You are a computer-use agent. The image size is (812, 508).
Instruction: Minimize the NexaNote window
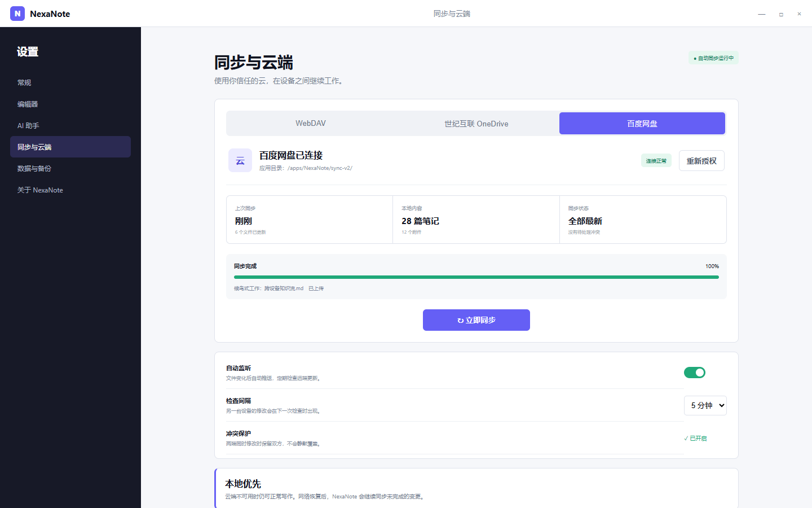pyautogui.click(x=762, y=14)
